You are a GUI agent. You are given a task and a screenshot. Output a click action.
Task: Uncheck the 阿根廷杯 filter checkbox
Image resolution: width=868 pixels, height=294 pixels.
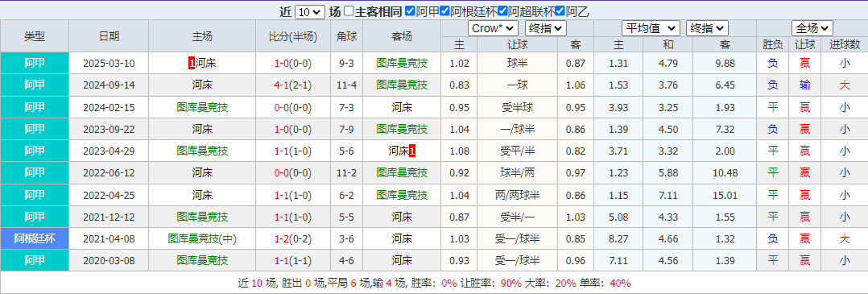click(444, 11)
